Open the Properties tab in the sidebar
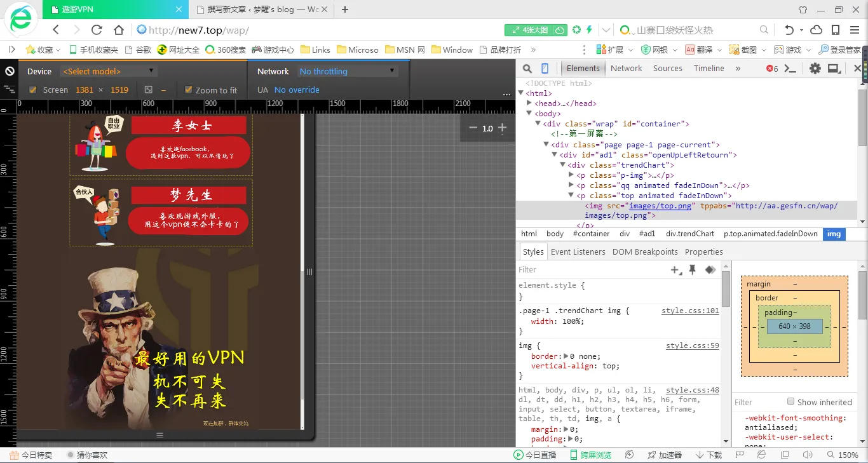The width and height of the screenshot is (868, 463). click(704, 252)
